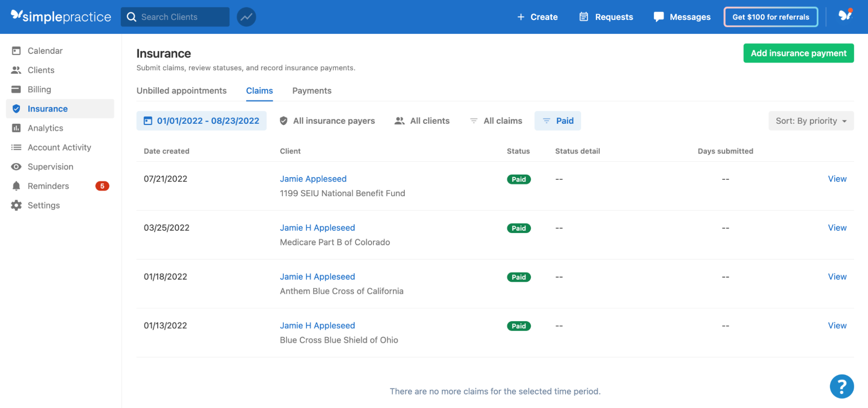Open the help question mark button
Viewport: 868px width, 408px height.
(x=842, y=386)
